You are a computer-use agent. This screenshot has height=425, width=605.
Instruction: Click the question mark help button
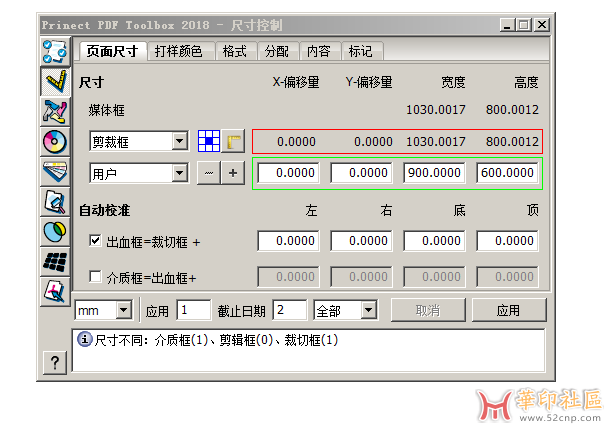pyautogui.click(x=55, y=362)
